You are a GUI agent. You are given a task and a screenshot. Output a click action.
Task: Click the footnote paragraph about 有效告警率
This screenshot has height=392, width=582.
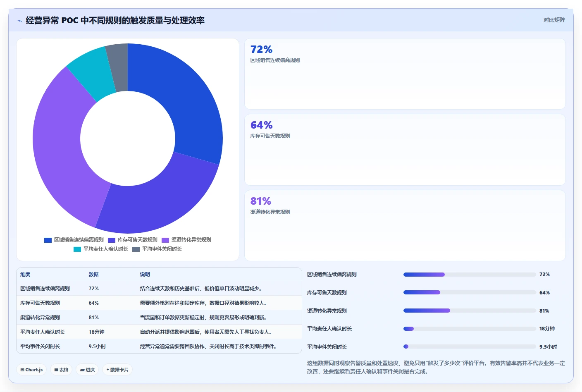(x=436, y=367)
